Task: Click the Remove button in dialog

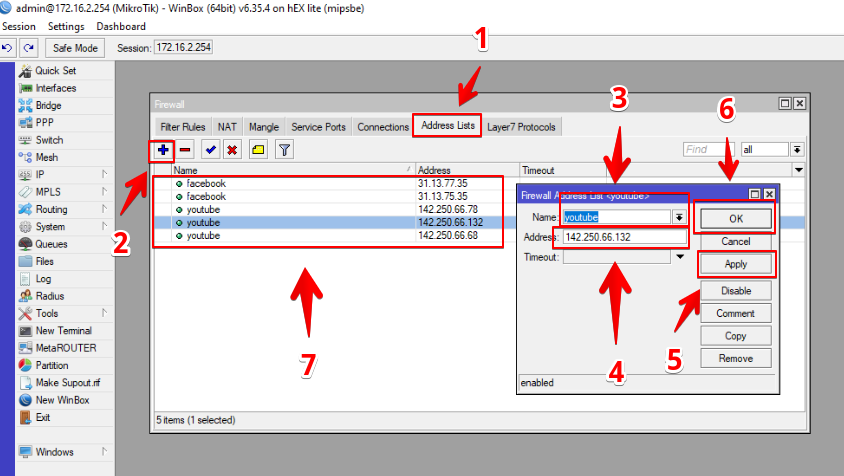Action: tap(736, 359)
